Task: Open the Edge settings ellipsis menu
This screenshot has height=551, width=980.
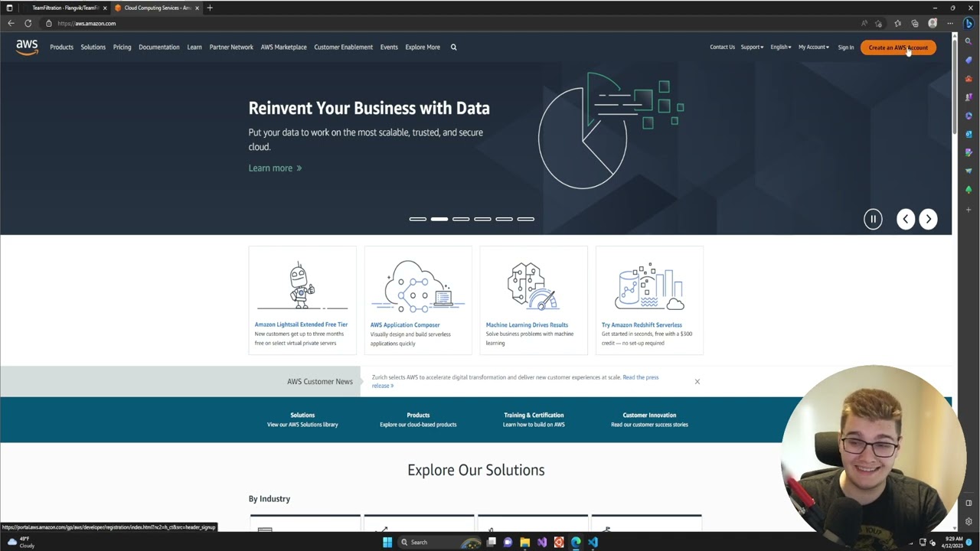Action: pos(950,23)
